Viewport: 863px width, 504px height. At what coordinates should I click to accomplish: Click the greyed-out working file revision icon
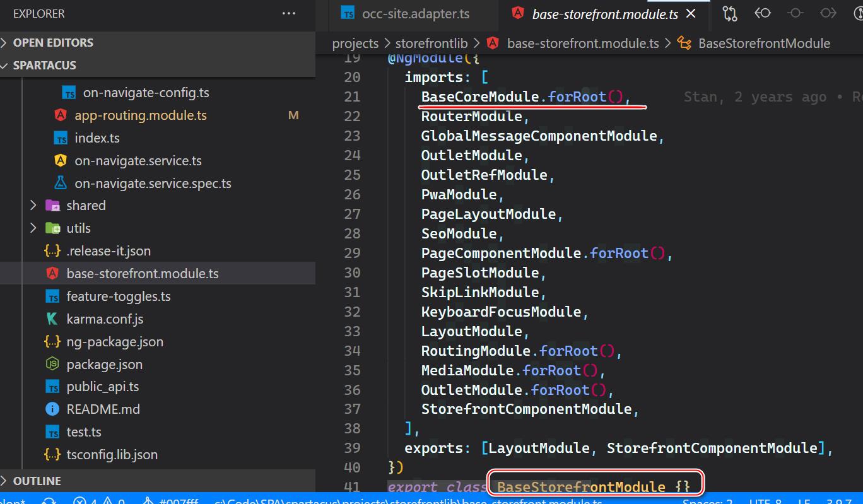795,13
